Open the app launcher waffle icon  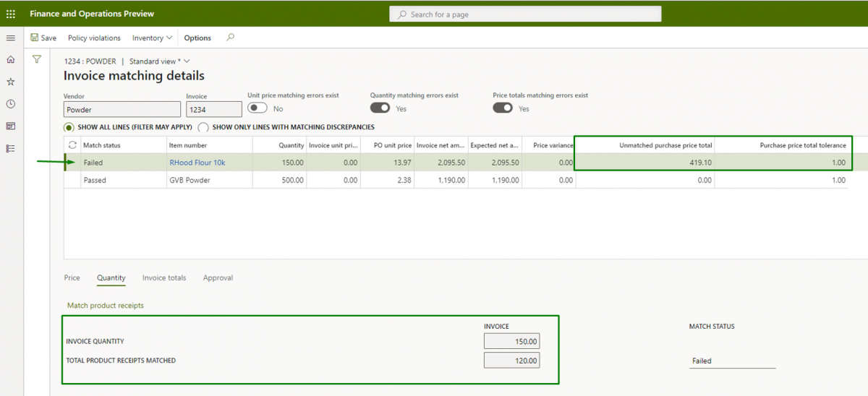pyautogui.click(x=10, y=14)
